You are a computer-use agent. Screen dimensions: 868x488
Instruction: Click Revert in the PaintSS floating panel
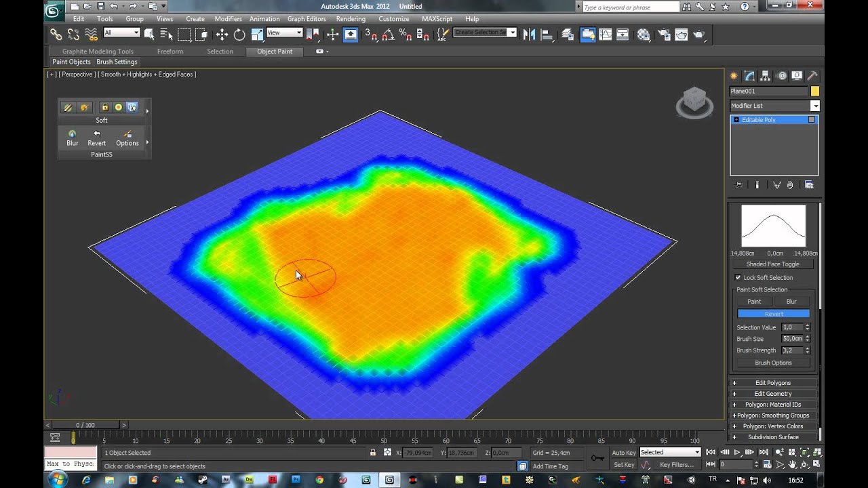click(97, 138)
